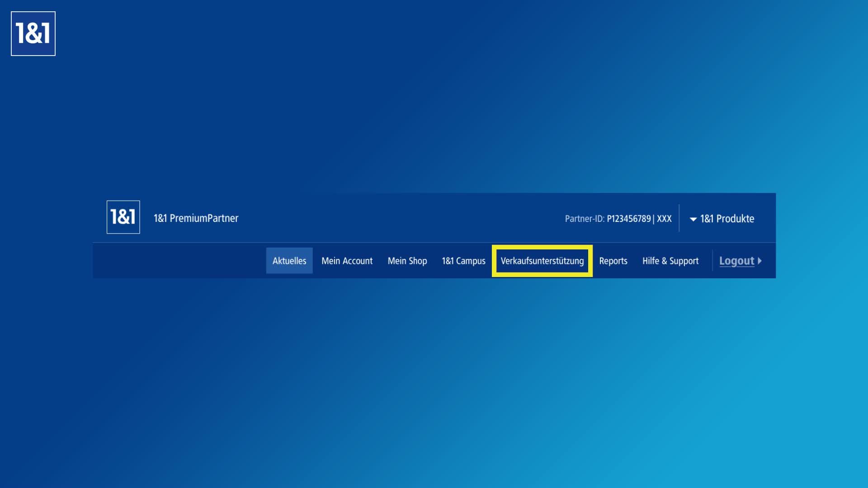The height and width of the screenshot is (488, 868).
Task: Switch to Reports
Action: [x=613, y=261]
